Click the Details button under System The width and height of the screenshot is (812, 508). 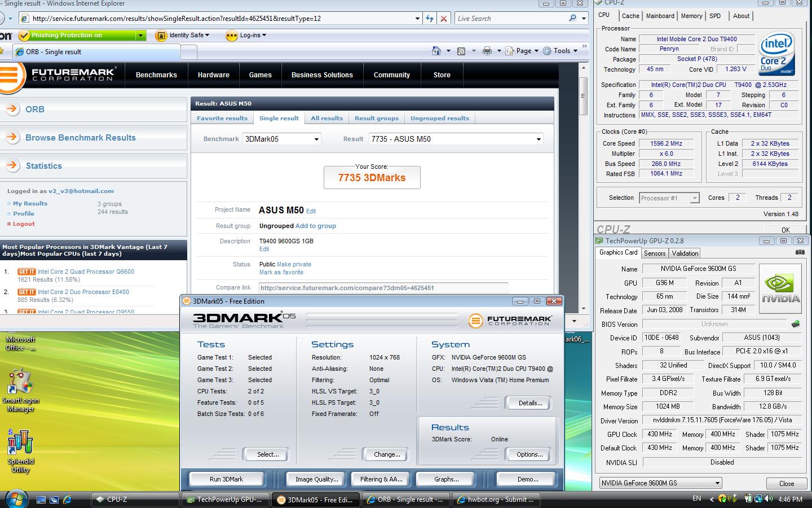click(x=530, y=403)
